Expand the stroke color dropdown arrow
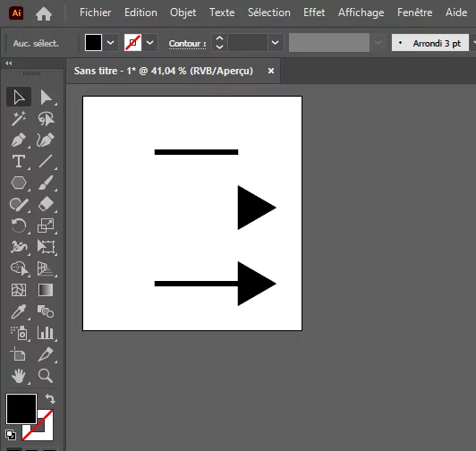The image size is (476, 451). coord(150,43)
